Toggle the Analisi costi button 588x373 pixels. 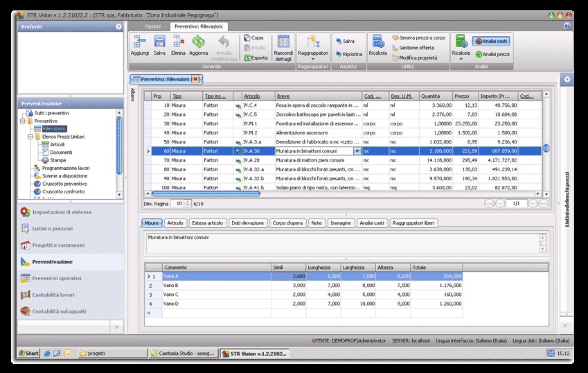490,42
